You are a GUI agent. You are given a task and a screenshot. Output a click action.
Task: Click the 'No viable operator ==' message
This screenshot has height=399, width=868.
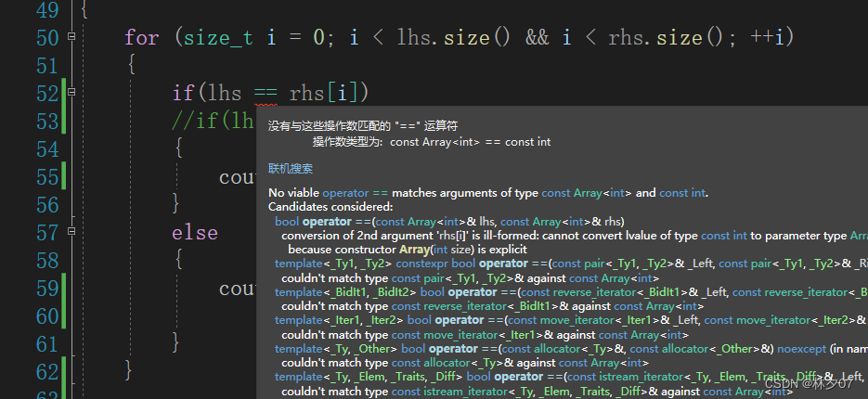click(x=488, y=193)
